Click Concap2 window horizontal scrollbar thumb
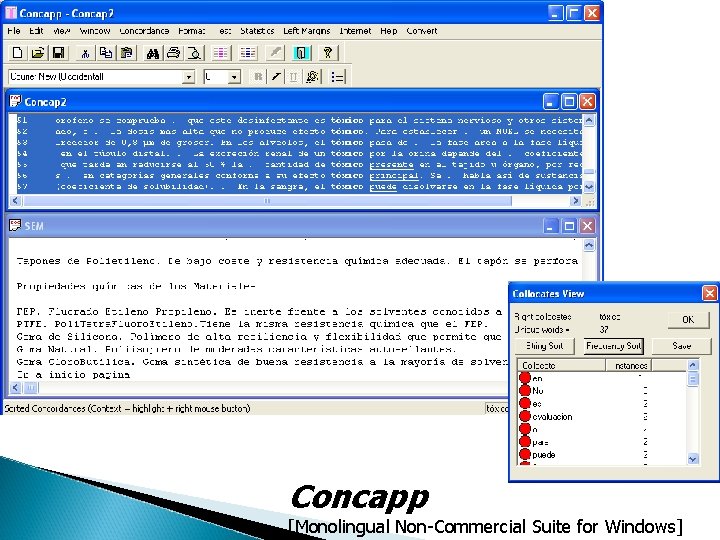 267,201
